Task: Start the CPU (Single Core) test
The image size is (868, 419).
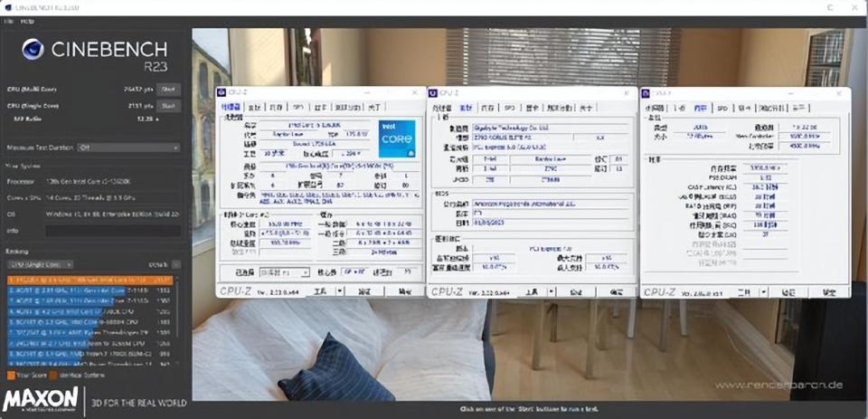Action: (x=167, y=105)
